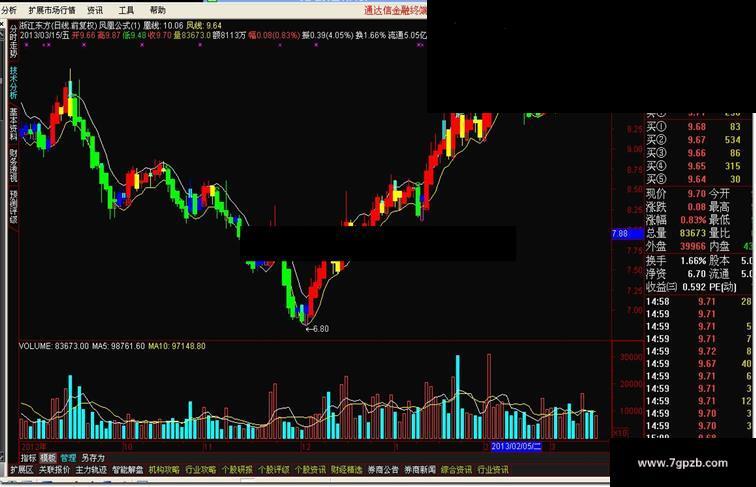Viewport: 756px width, 487px height.
Task: Switch to 预测评级 sidebar tab
Action: pos(13,207)
